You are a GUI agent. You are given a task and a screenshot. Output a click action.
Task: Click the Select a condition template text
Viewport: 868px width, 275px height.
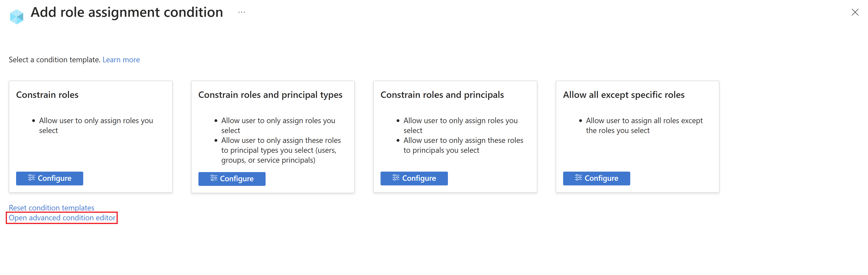coord(54,60)
